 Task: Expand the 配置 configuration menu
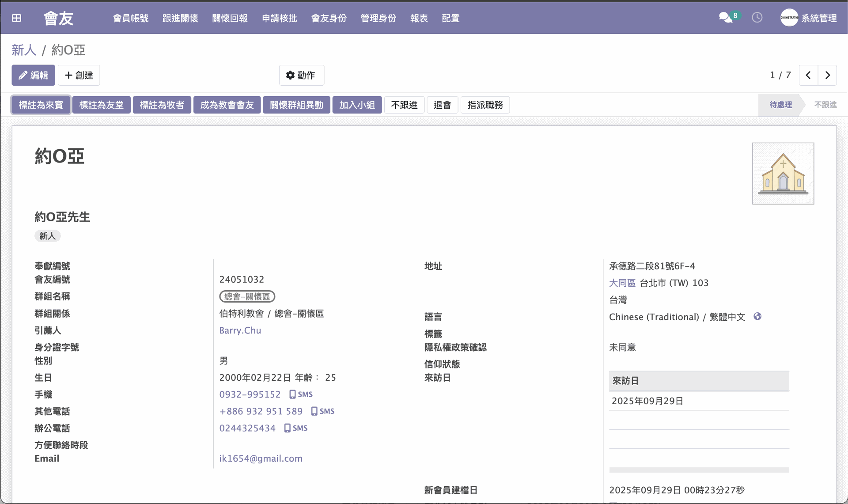(x=450, y=18)
